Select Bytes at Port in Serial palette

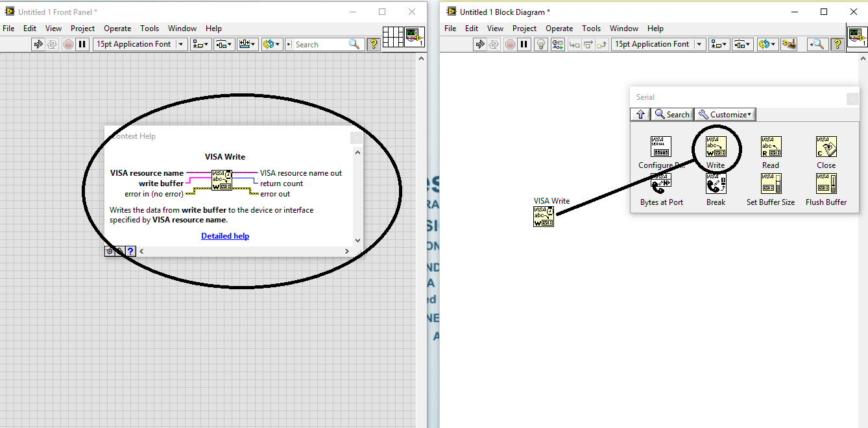tap(661, 184)
